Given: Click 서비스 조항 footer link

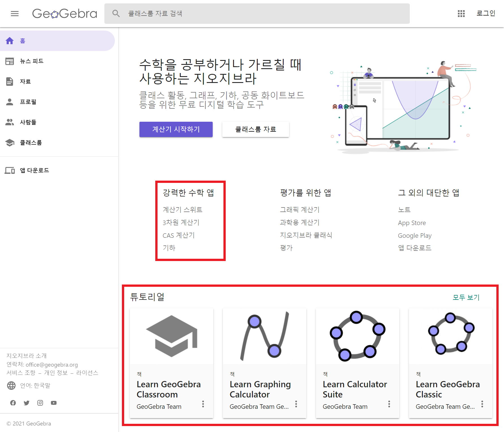Looking at the screenshot, I should 21,373.
